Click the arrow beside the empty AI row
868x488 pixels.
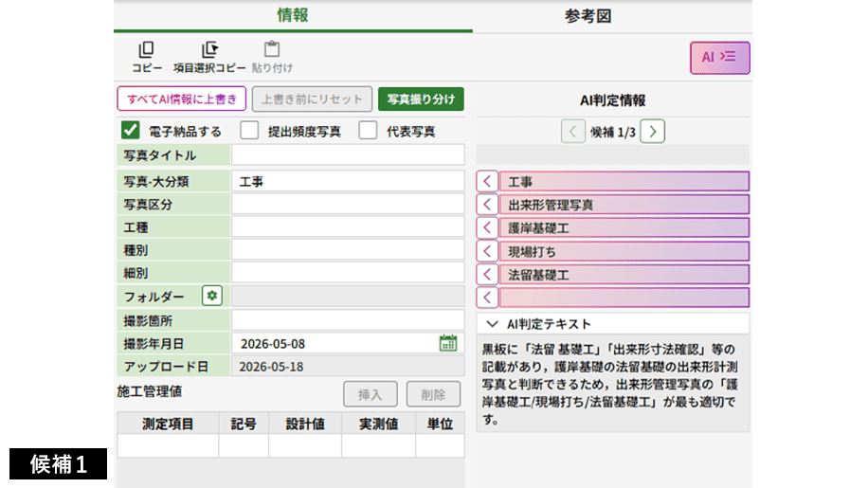tap(487, 298)
